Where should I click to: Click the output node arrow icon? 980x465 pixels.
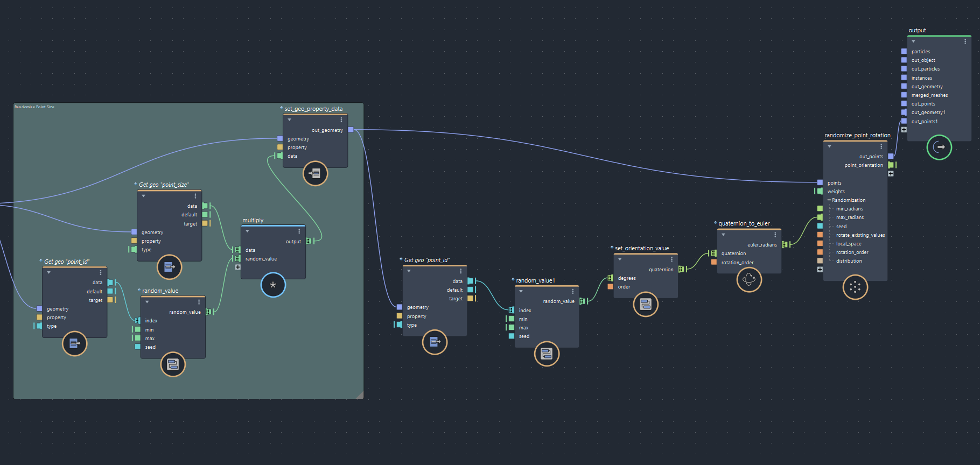tap(939, 147)
